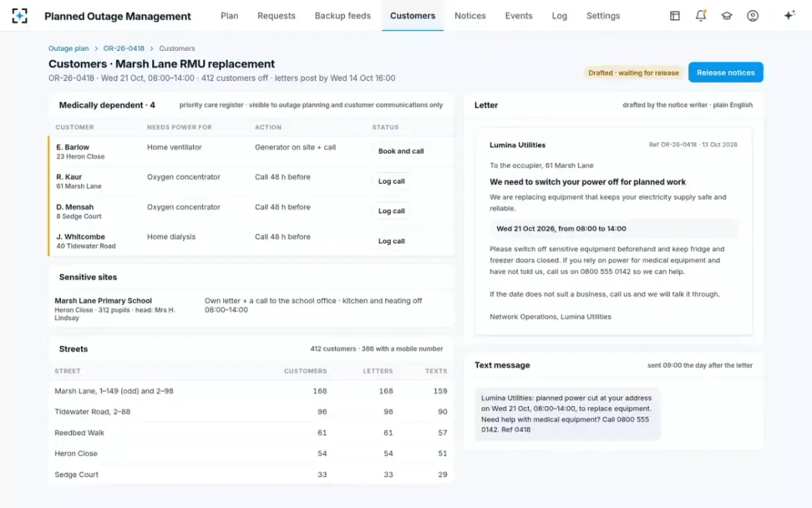Select the Marsh Lane, 1–149 street row
Image resolution: width=812 pixels, height=508 pixels.
pyautogui.click(x=251, y=391)
